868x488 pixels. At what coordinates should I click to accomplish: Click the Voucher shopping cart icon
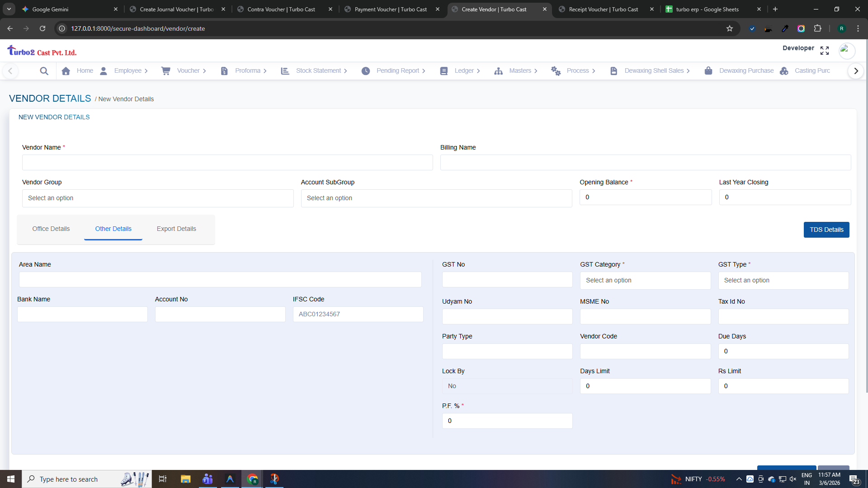pos(166,71)
